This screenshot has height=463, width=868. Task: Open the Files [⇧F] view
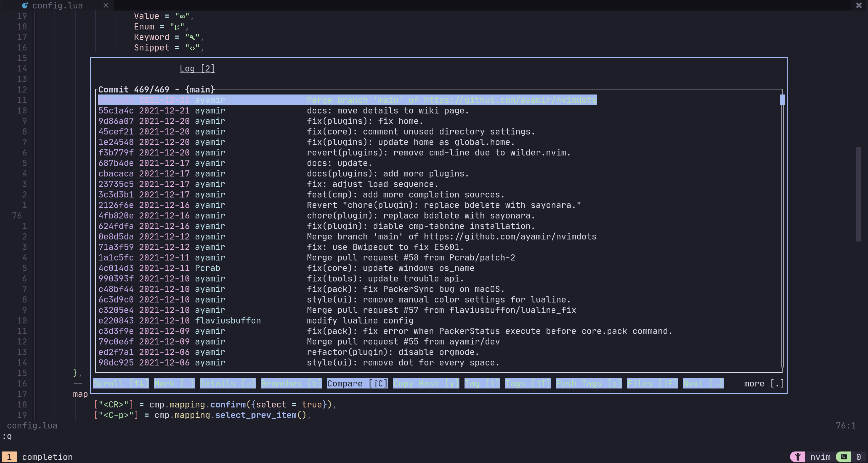click(x=652, y=383)
